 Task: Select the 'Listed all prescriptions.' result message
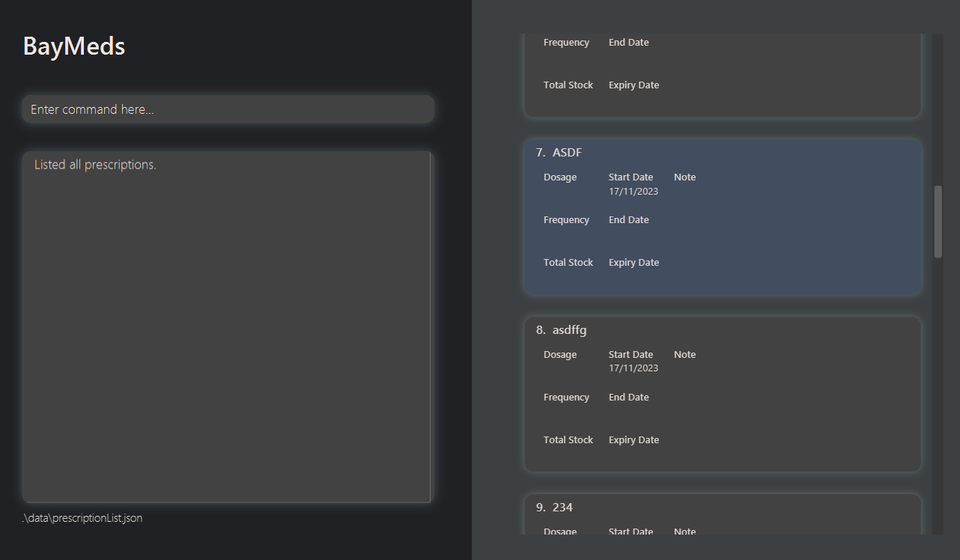coord(95,165)
